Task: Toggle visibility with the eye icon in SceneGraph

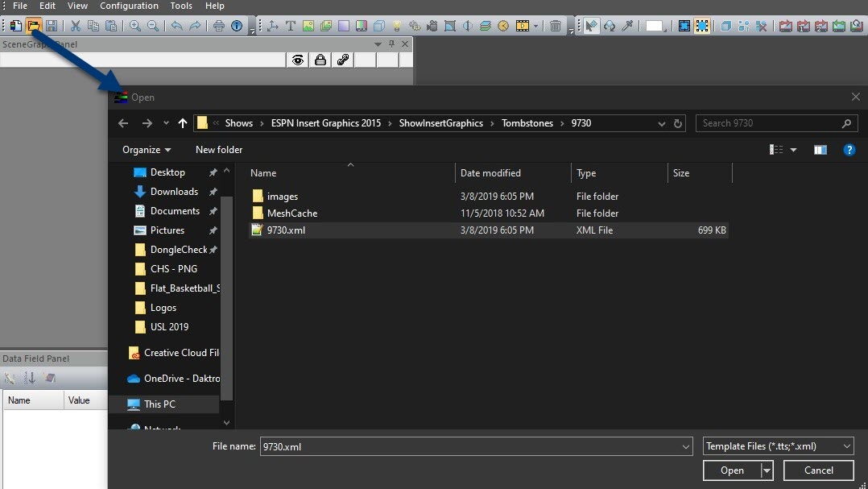Action: tap(298, 60)
